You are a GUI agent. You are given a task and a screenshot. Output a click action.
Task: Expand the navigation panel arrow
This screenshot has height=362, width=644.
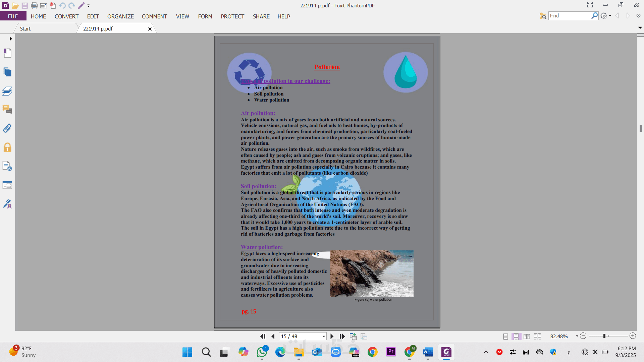11,39
